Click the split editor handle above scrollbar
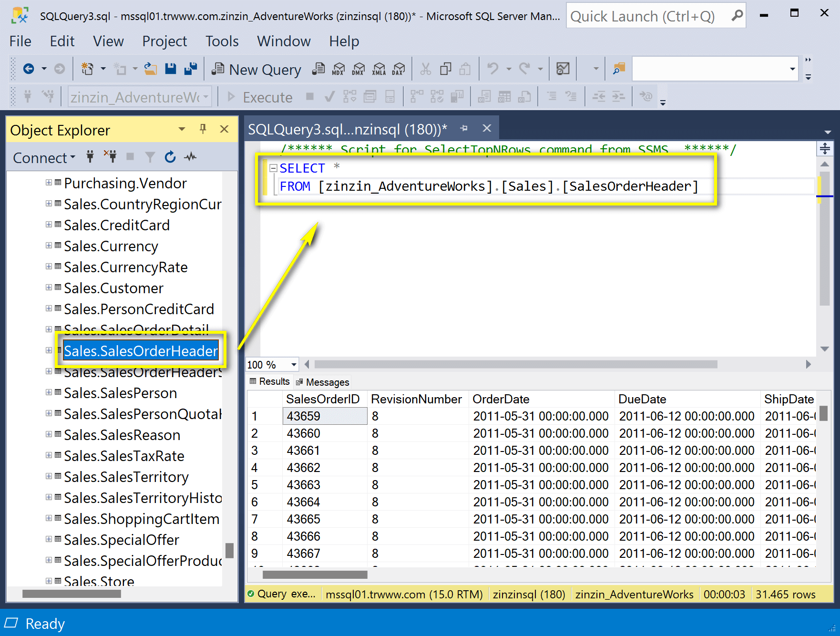This screenshot has width=840, height=636. [825, 149]
